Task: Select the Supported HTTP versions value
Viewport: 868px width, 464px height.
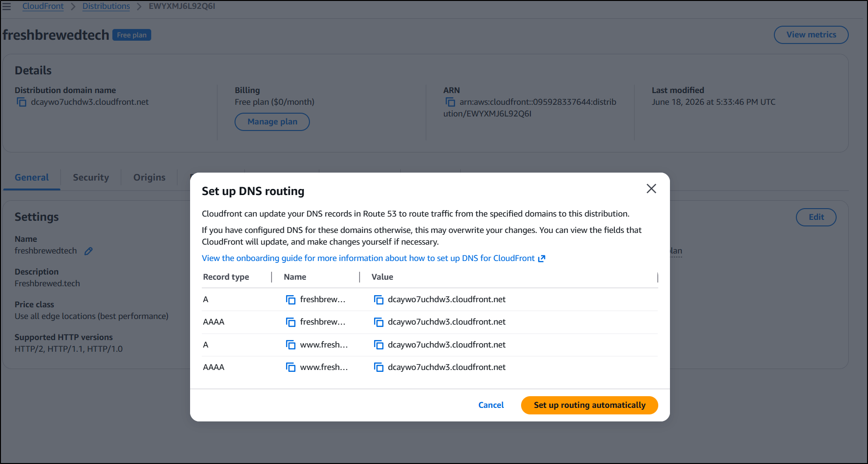Action: (x=68, y=349)
